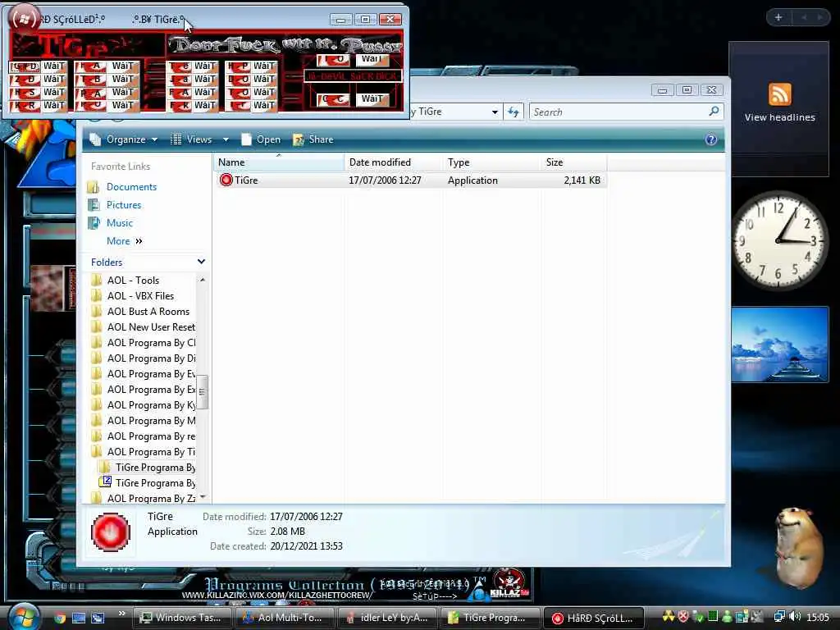Click Switch between windows Quick Launch icon

pyautogui.click(x=98, y=619)
